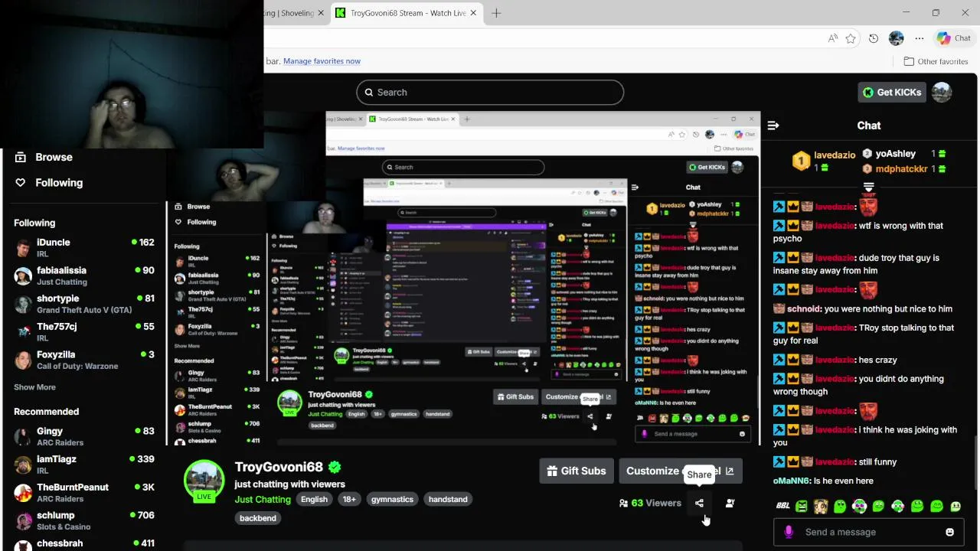Screen dimensions: 980x551
Task: Click the Get KICKs button
Action: [x=892, y=92]
